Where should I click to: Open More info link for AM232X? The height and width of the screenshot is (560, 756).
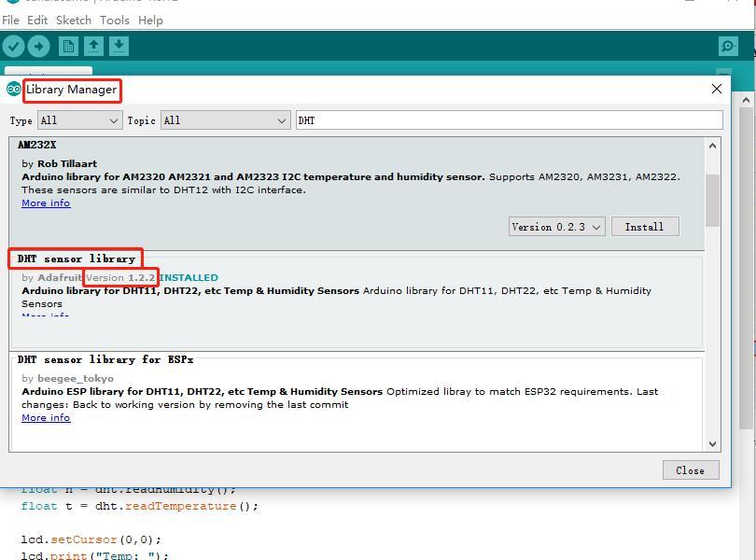point(46,203)
